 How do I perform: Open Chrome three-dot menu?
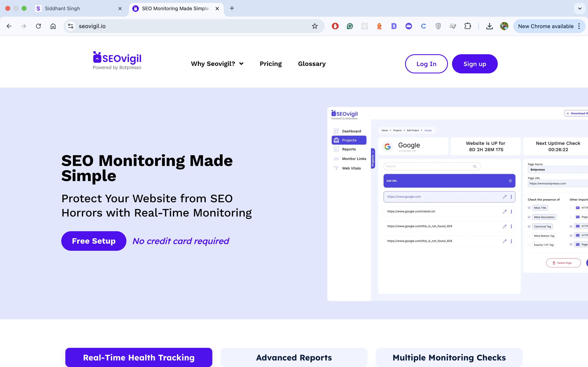tap(579, 26)
